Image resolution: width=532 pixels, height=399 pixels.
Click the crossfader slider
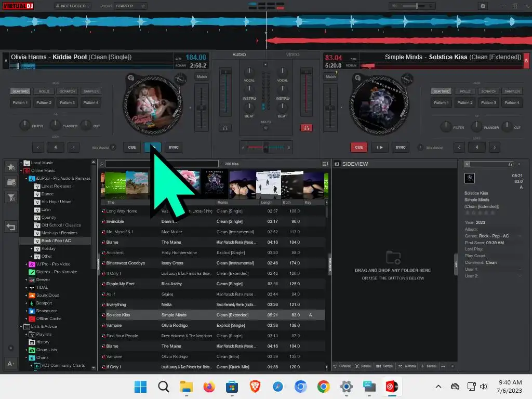pos(266,147)
